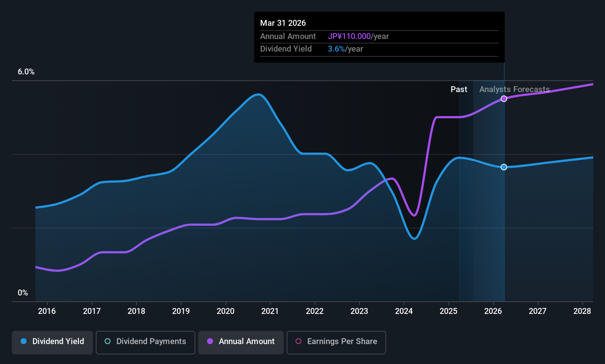
Task: Click the 2021 x-axis label
Action: [x=270, y=311]
